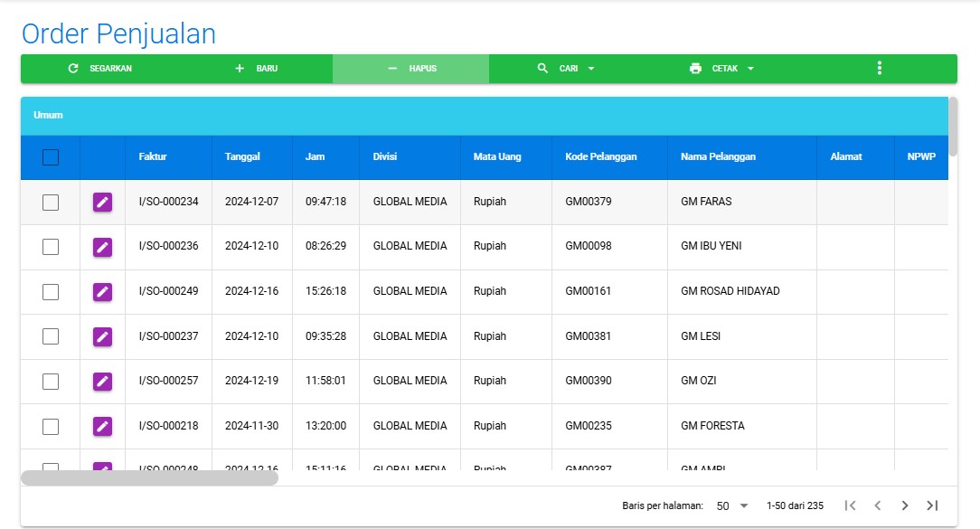This screenshot has height=529, width=980.
Task: Check the box for order I/SO-000237
Action: pos(51,336)
